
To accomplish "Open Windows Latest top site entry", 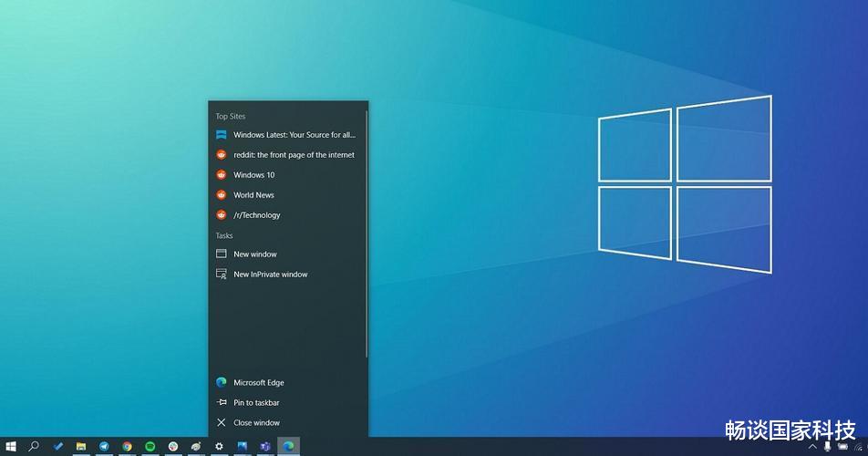I will point(287,134).
